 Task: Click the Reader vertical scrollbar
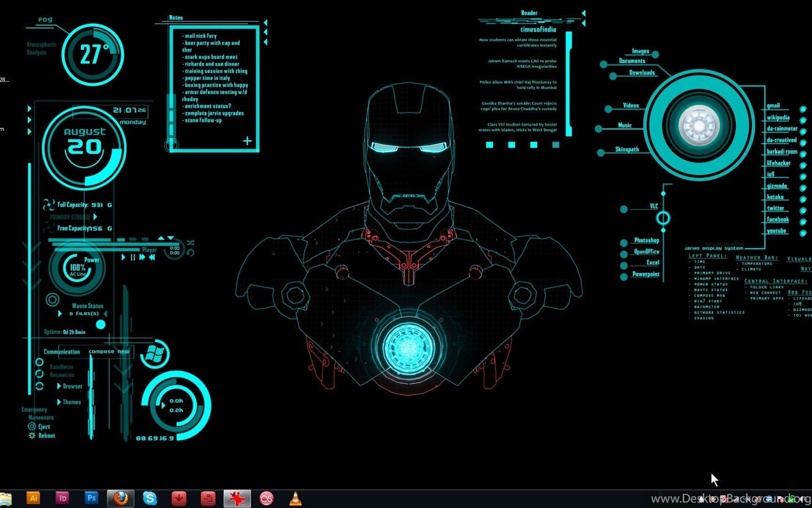click(569, 84)
